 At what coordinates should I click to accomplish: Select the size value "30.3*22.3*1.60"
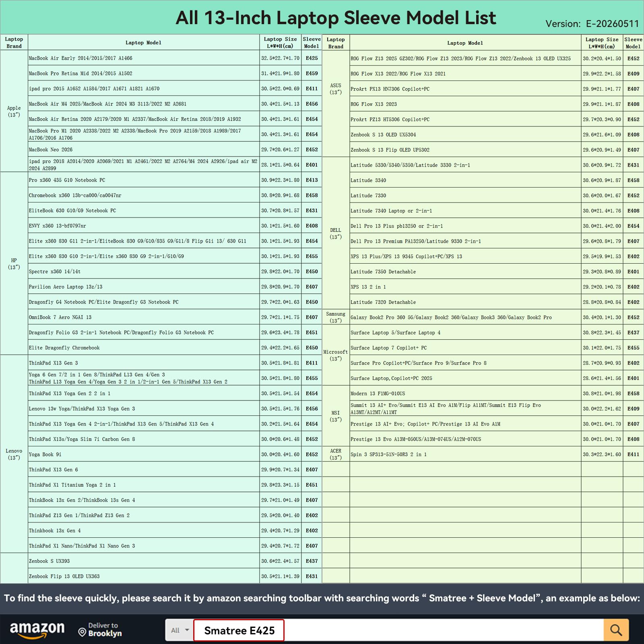coord(602,454)
